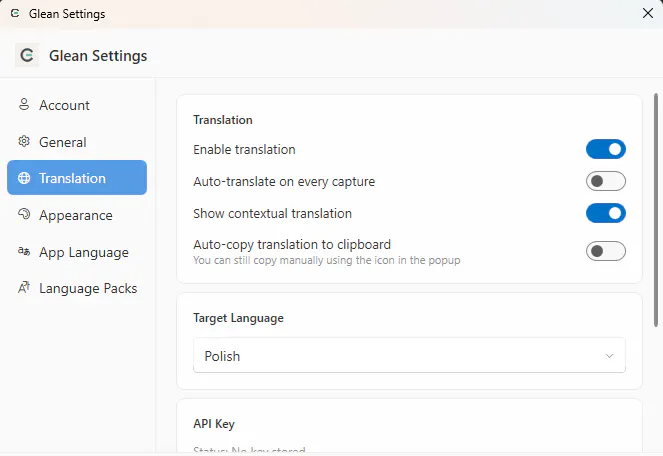The width and height of the screenshot is (663, 456).
Task: Click the API Key heading
Action: pos(214,424)
